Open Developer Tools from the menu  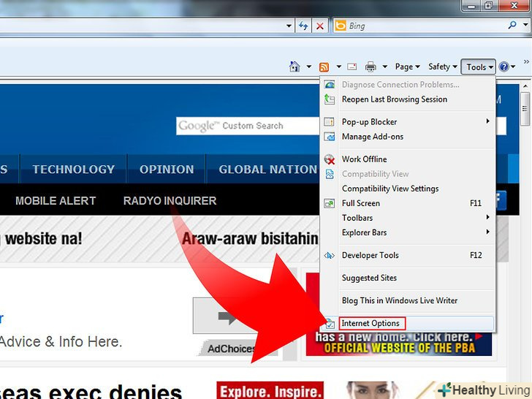coord(407,255)
